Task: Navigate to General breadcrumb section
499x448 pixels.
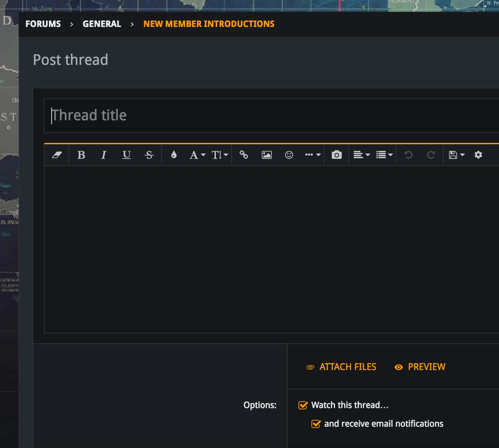Action: pyautogui.click(x=102, y=24)
